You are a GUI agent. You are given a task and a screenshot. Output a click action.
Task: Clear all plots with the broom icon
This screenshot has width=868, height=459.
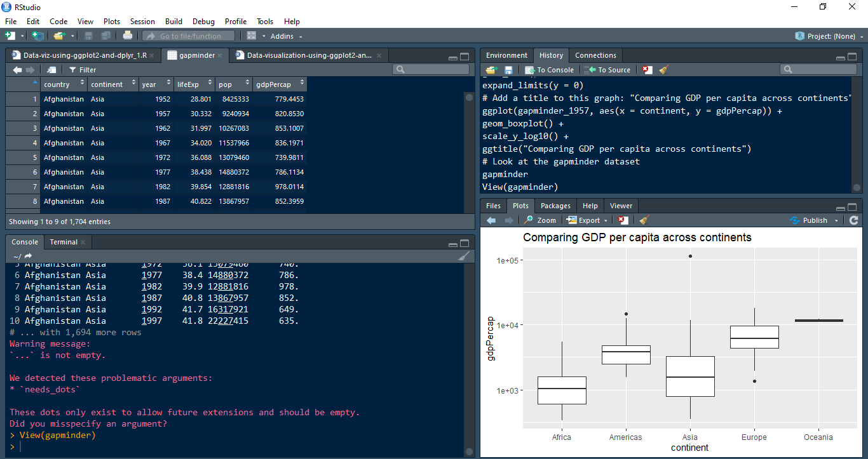pyautogui.click(x=644, y=220)
